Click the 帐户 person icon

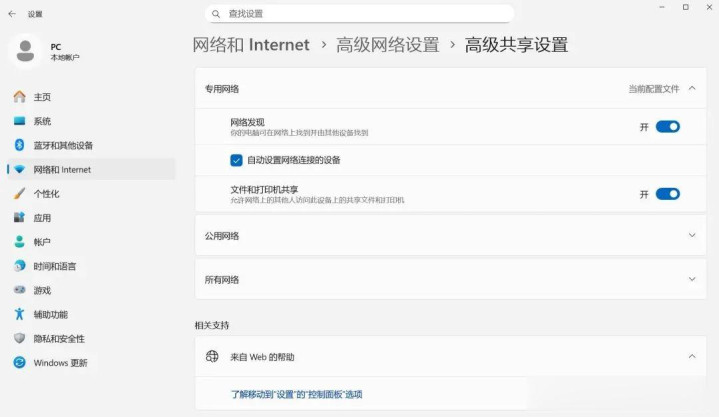tap(19, 242)
